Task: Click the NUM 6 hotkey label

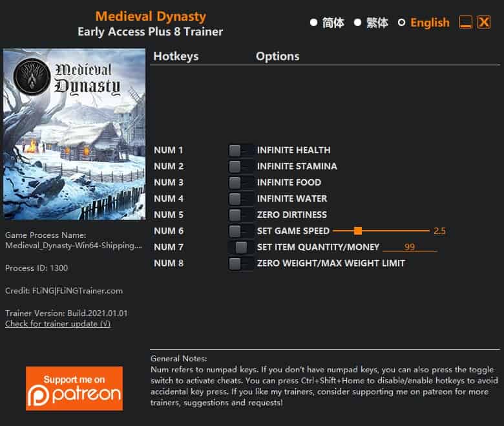Action: (x=169, y=231)
